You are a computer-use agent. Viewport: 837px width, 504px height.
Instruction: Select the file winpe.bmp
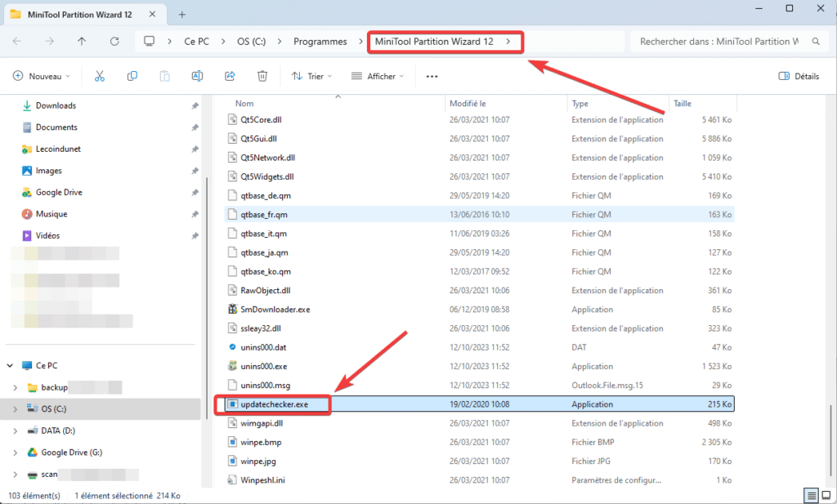(261, 442)
